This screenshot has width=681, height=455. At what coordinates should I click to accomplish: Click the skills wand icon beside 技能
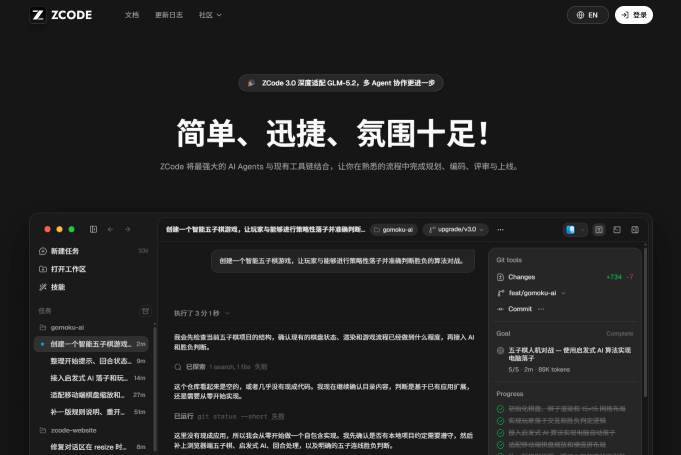click(x=43, y=287)
